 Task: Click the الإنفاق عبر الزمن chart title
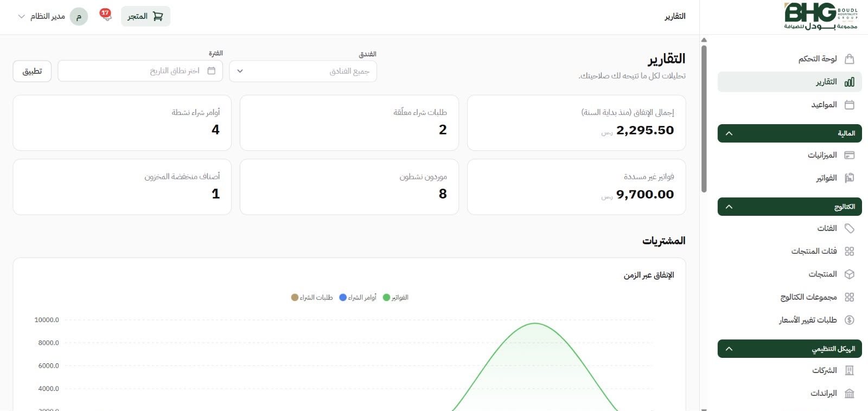pos(649,275)
